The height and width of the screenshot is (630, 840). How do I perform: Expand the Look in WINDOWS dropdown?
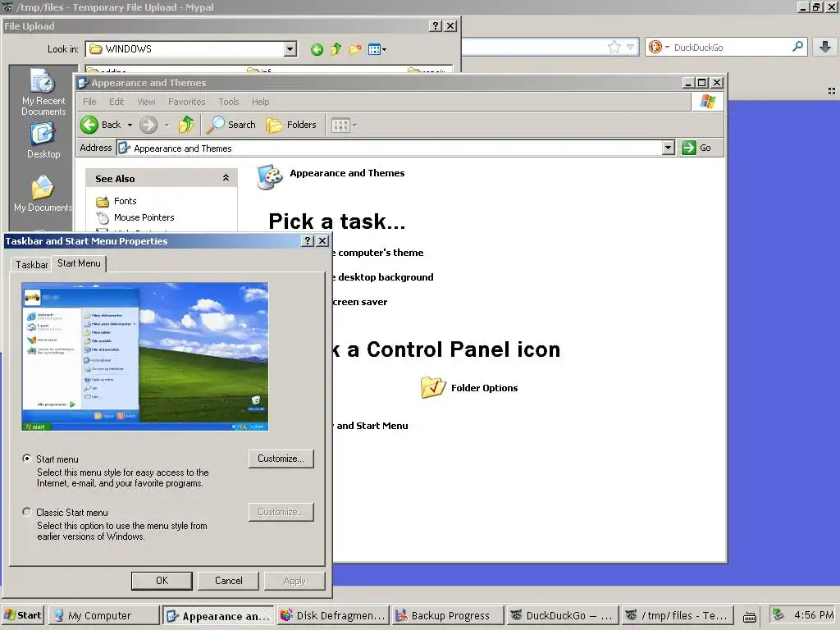pos(290,49)
